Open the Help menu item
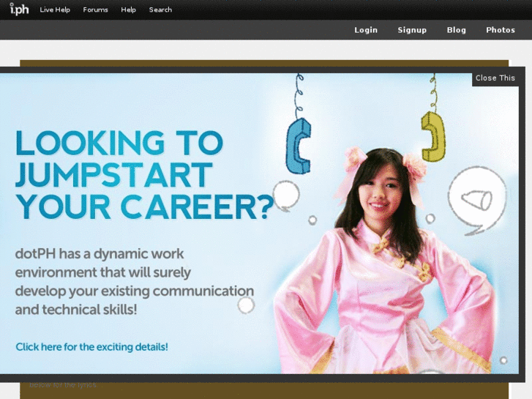Screen dimensions: 532x399 (128, 10)
